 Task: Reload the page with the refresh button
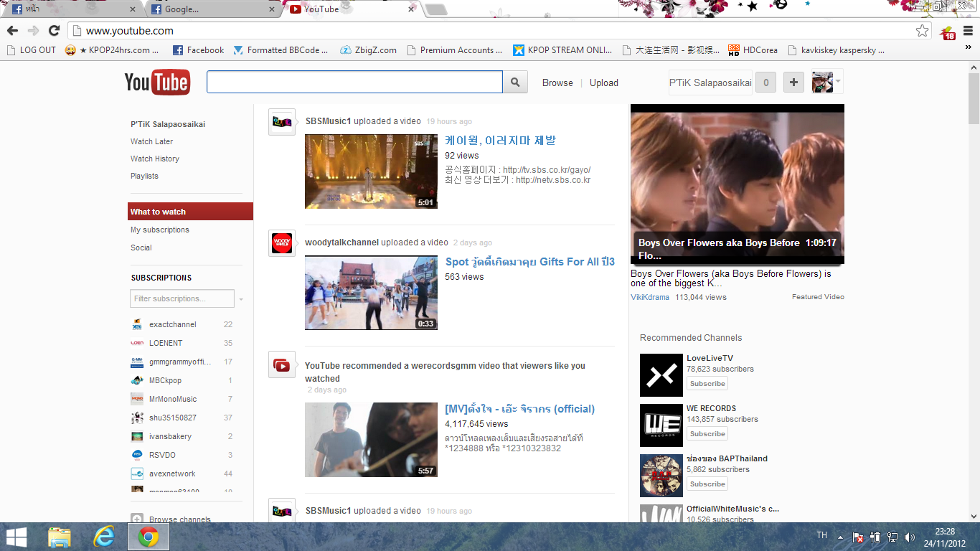point(54,31)
